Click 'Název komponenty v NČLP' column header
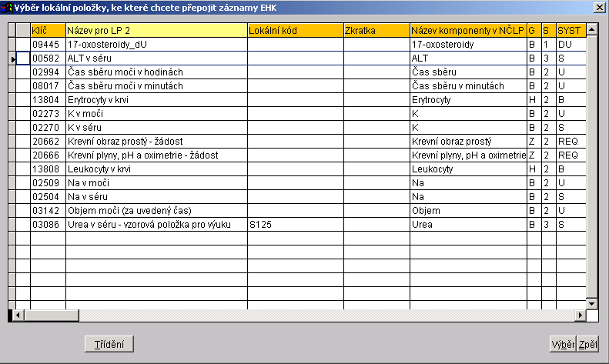The height and width of the screenshot is (364, 609). click(467, 30)
